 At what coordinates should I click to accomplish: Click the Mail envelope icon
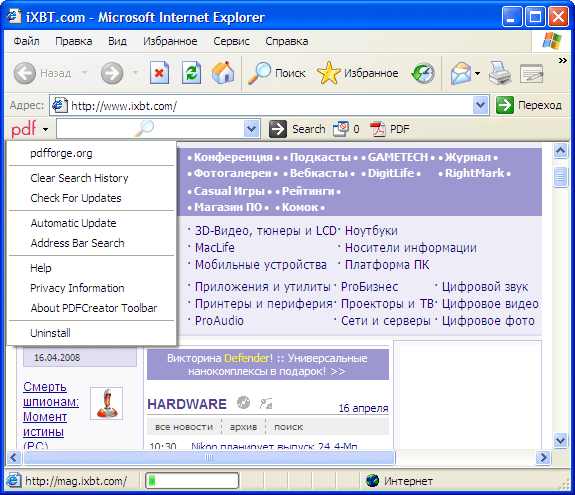(x=461, y=73)
